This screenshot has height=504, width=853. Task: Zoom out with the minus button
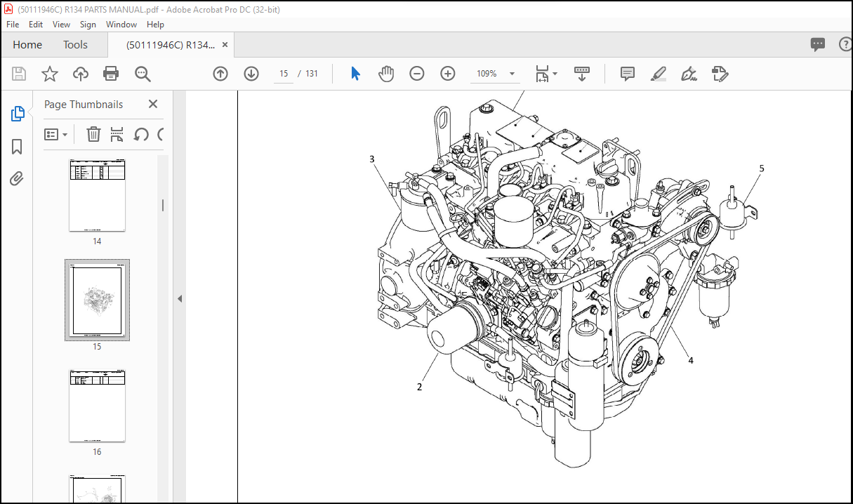point(417,74)
